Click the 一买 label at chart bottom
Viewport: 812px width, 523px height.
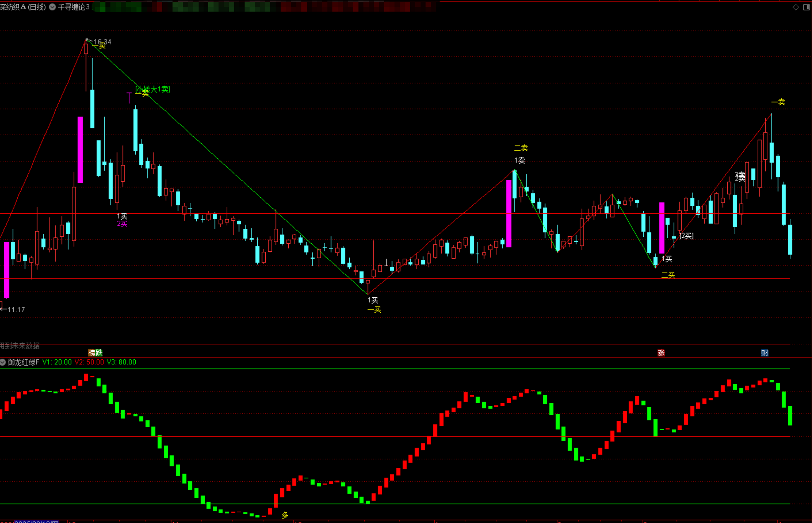pos(374,310)
